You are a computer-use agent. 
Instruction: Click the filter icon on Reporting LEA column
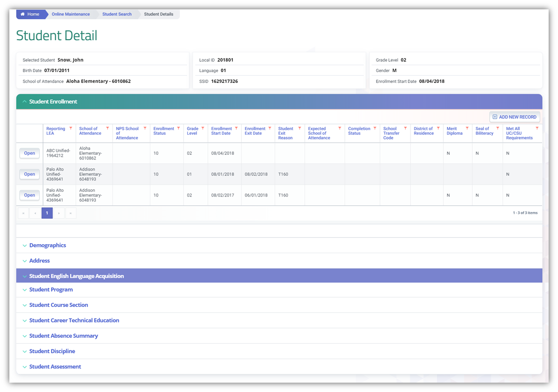[71, 128]
